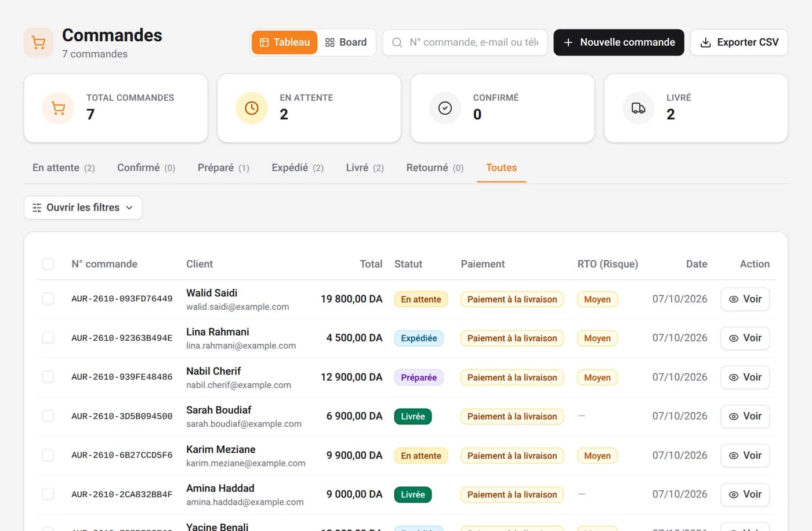
Task: Click the plus icon on Nouvelle commande
Action: [568, 42]
